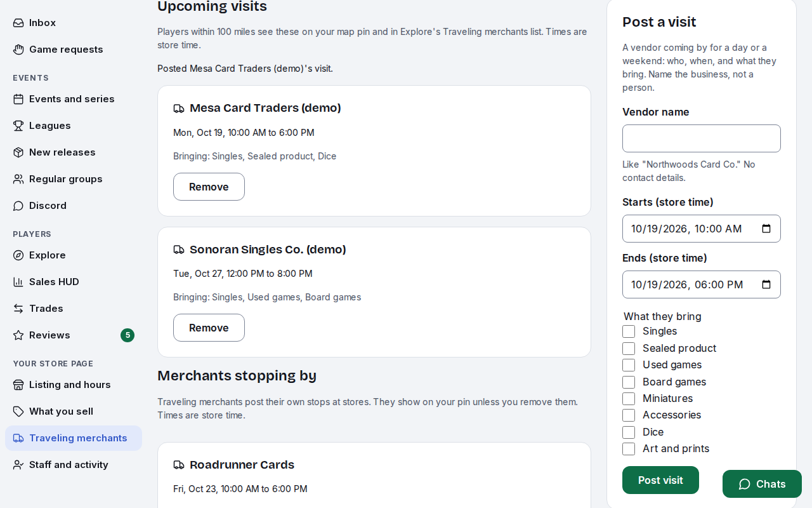Focus the Vendor name input field
Viewport: 812px width, 508px height.
pos(702,138)
